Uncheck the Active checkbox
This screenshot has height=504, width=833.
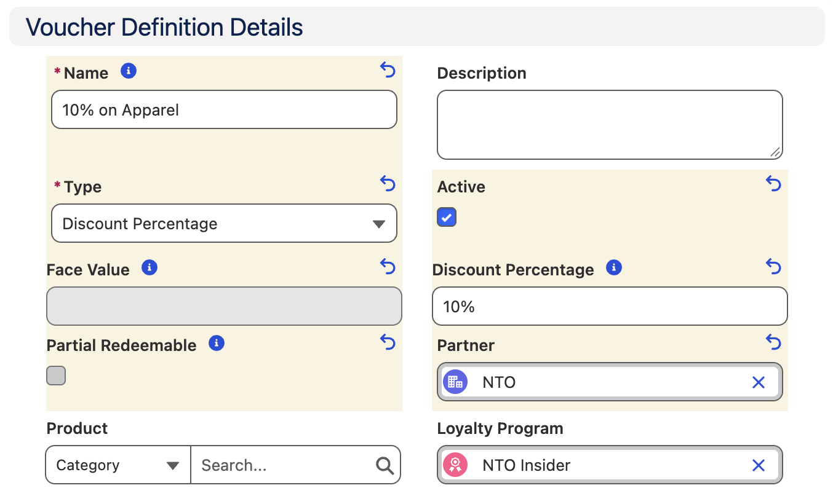click(447, 217)
